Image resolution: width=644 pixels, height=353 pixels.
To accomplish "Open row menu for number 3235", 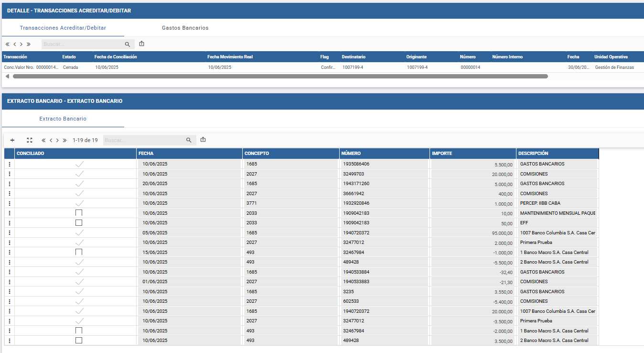I will [10, 291].
